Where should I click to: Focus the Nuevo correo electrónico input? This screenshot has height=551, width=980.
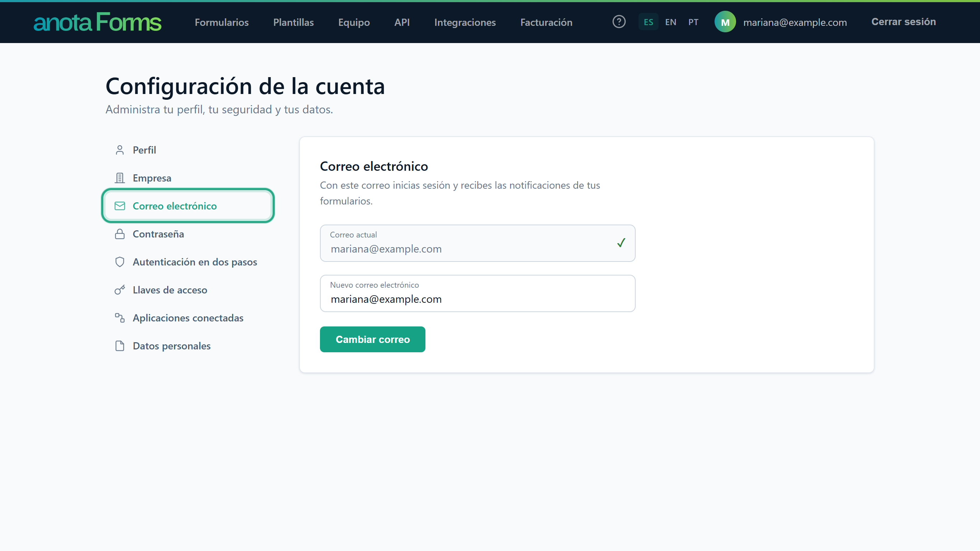point(477,293)
